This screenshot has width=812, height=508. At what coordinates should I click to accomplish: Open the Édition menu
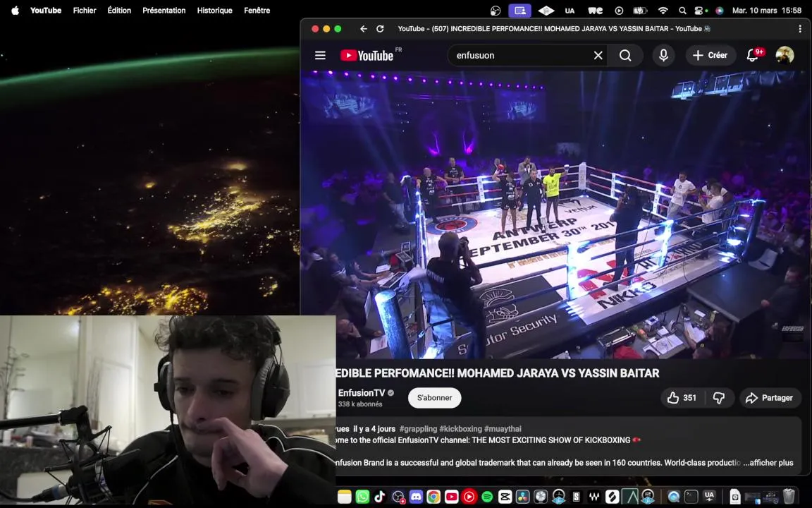pos(119,11)
